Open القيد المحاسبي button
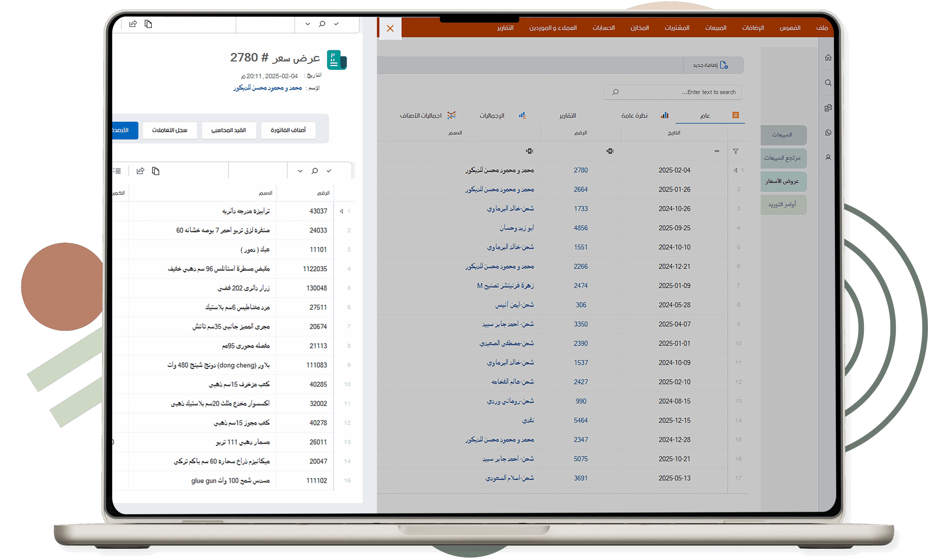The width and height of the screenshot is (928, 560). [x=229, y=130]
